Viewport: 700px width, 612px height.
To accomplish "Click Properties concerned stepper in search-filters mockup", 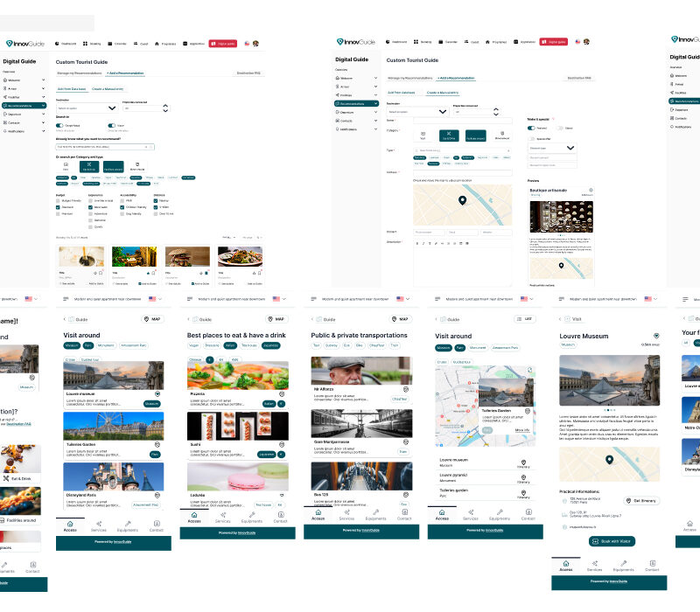I will pyautogui.click(x=165, y=108).
